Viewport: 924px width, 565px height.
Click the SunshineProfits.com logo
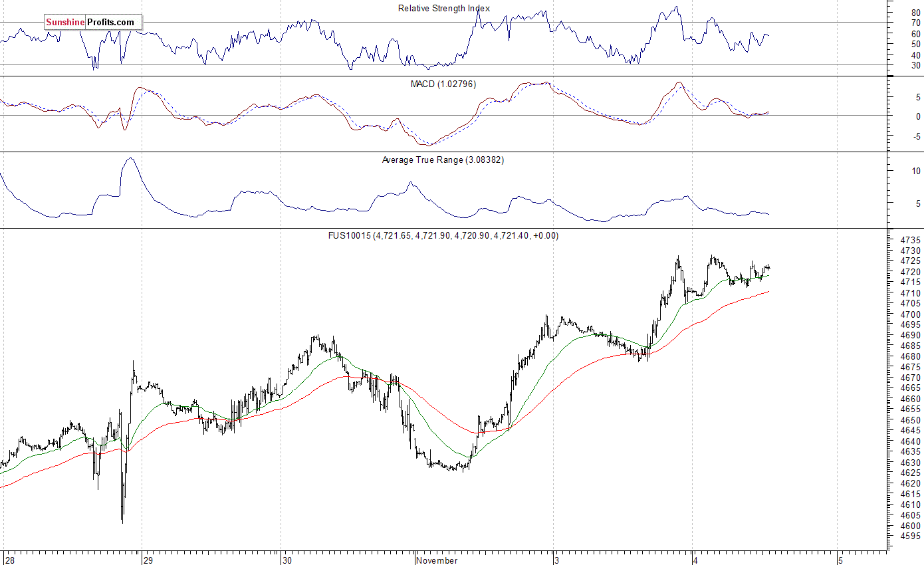click(x=93, y=23)
